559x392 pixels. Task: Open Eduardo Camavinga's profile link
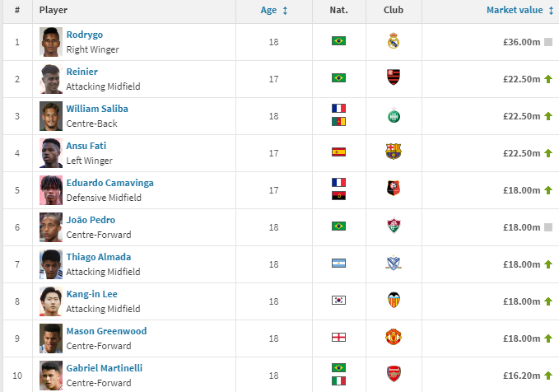tap(109, 183)
